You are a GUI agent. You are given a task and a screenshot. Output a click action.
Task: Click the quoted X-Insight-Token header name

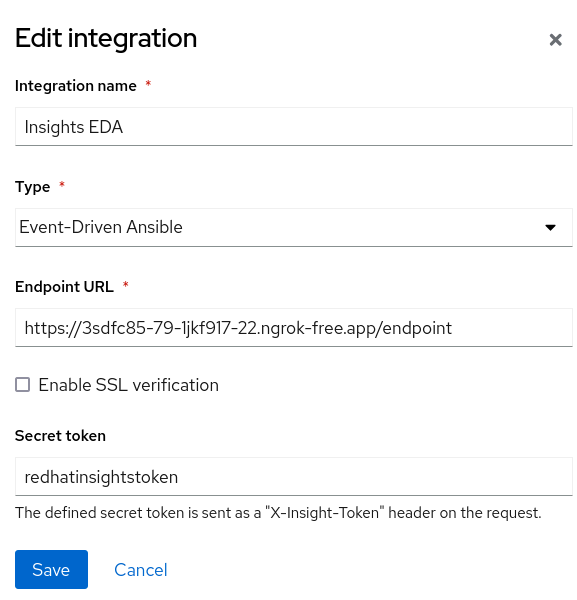(x=325, y=513)
